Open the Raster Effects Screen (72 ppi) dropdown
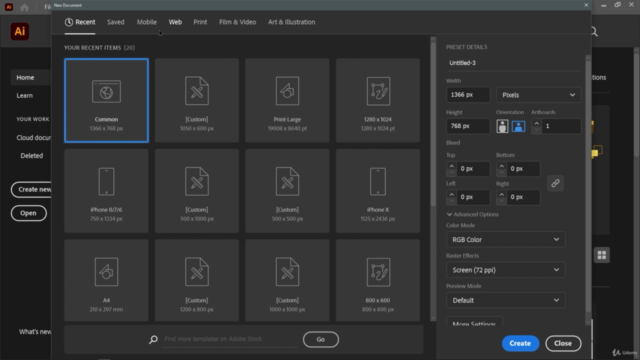Image resolution: width=640 pixels, height=360 pixels. pyautogui.click(x=505, y=270)
